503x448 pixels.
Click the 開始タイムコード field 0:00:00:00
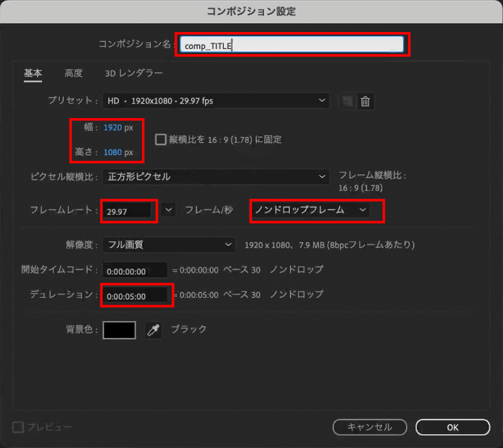click(x=135, y=271)
